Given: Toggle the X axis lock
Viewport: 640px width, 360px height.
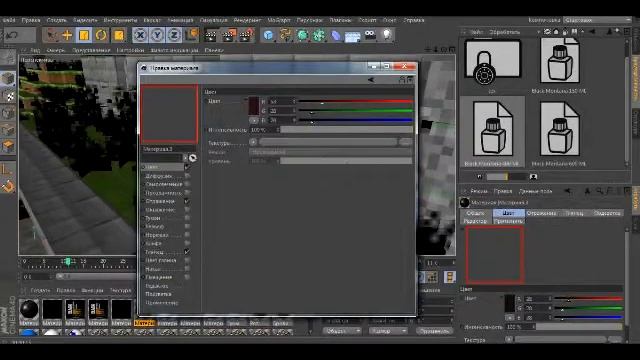Looking at the screenshot, I should point(140,36).
